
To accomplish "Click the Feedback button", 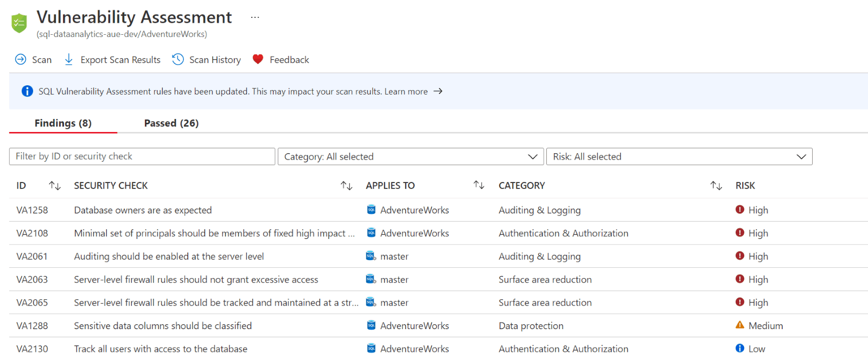I will [x=281, y=60].
